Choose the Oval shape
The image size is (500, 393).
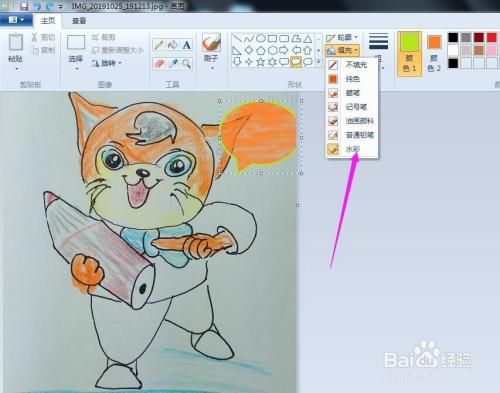(x=261, y=39)
